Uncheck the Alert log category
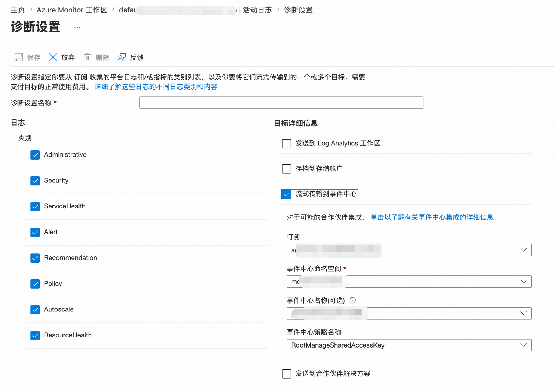The width and height of the screenshot is (555, 392). 35,232
